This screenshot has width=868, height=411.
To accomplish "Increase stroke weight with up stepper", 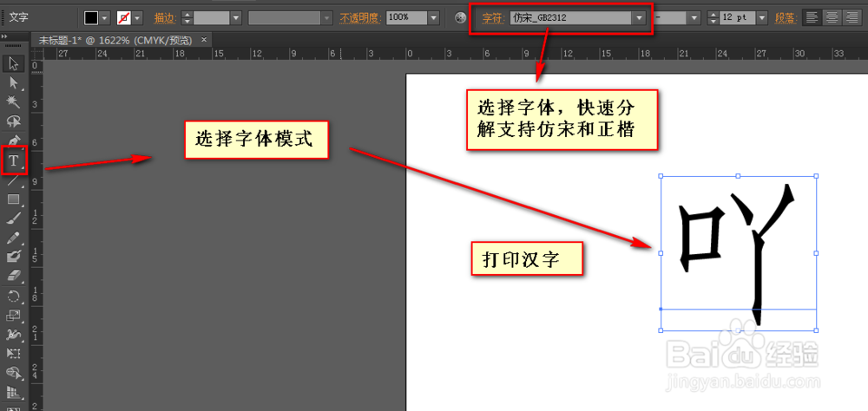I will click(x=187, y=15).
